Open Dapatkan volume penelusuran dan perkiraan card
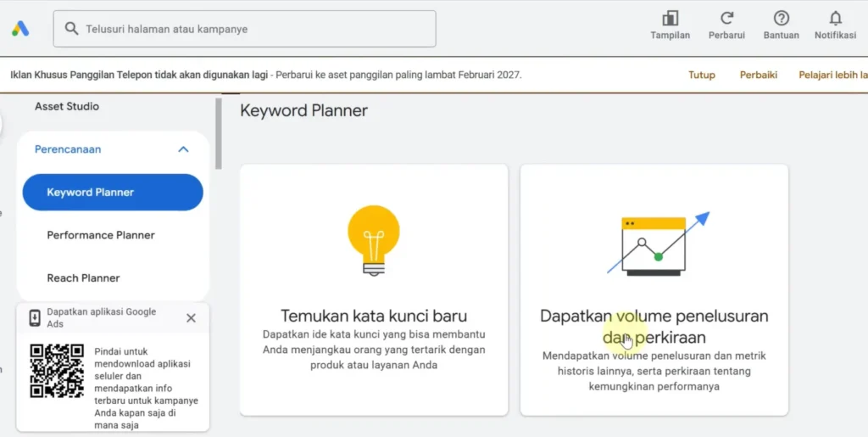868x437 pixels. pos(654,289)
